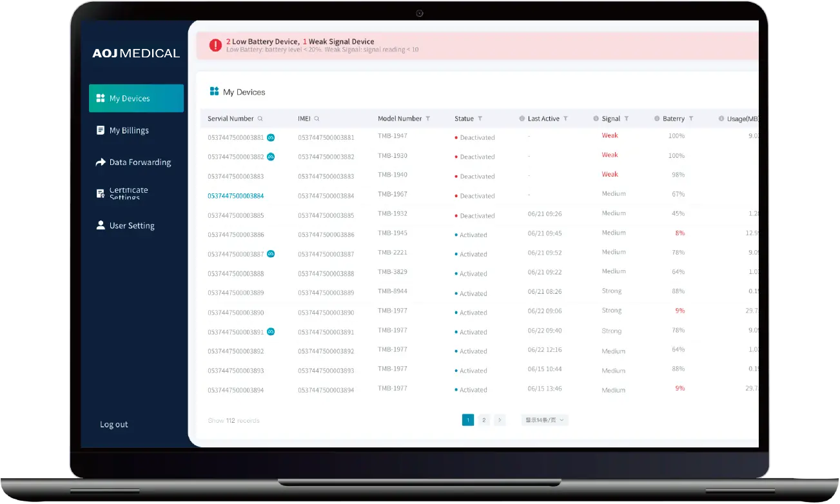Open My Billings in the sidebar

coord(129,130)
